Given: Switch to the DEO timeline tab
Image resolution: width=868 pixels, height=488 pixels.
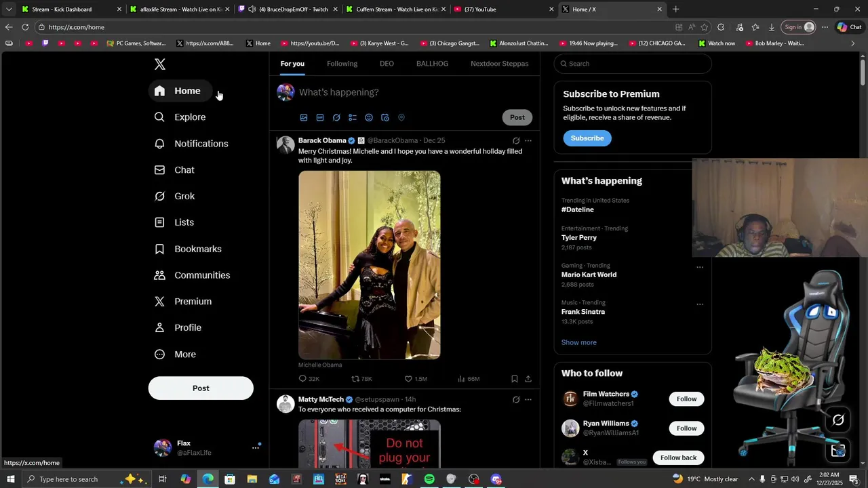Looking at the screenshot, I should click(x=387, y=64).
